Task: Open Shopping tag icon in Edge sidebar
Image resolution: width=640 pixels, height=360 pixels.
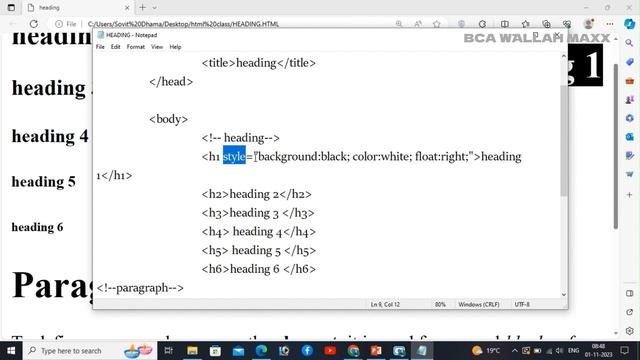Action: point(629,62)
